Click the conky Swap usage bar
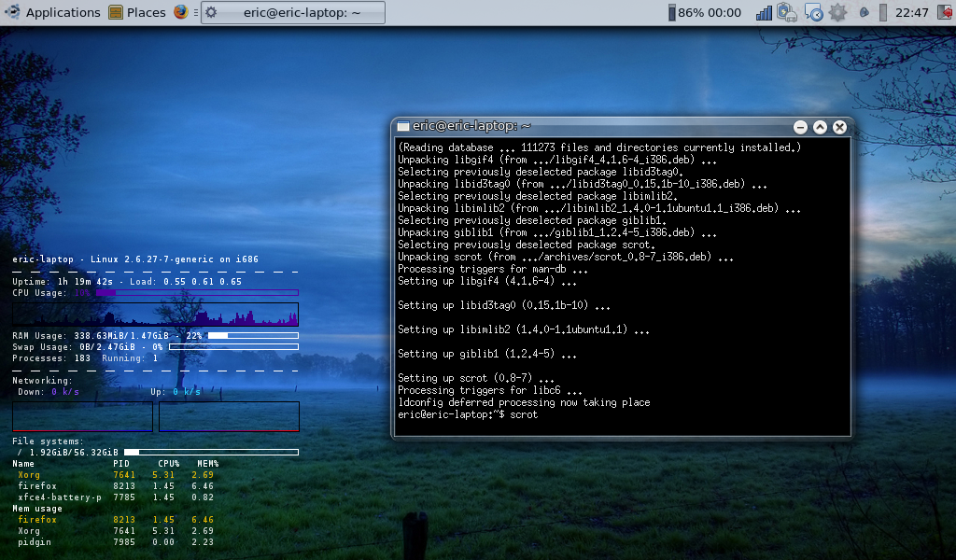This screenshot has height=560, width=956. pos(233,346)
